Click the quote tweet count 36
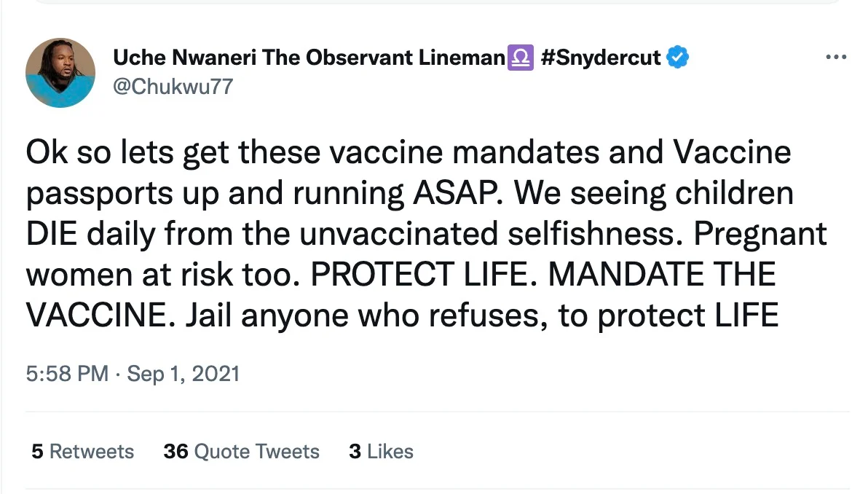 point(176,452)
